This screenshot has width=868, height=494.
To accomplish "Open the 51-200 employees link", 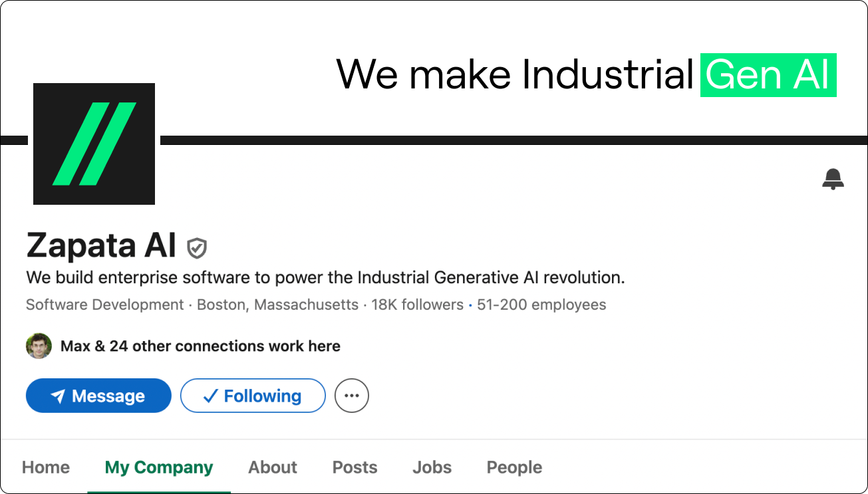I will 541,305.
